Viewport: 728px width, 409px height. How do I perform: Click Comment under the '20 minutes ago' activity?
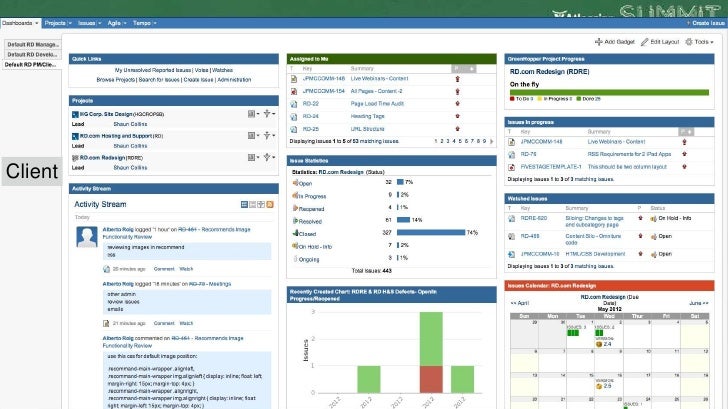tap(164, 269)
